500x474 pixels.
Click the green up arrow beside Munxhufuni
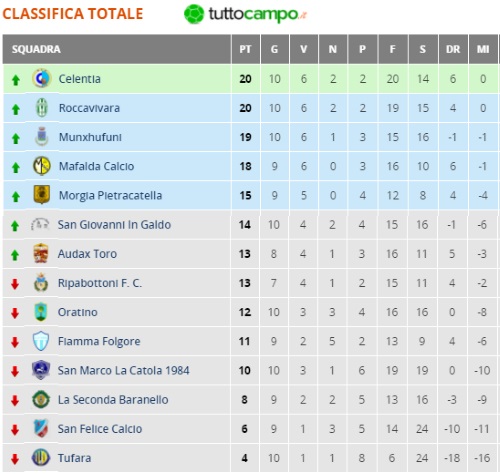pyautogui.click(x=16, y=138)
